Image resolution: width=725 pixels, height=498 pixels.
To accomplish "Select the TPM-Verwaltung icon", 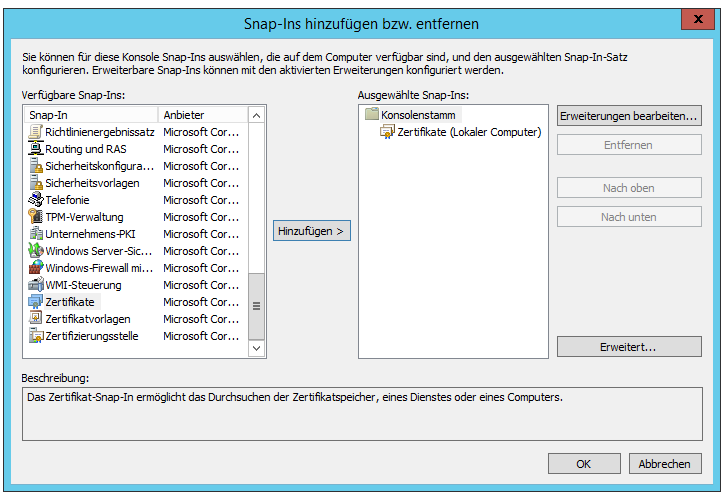I will 36,217.
